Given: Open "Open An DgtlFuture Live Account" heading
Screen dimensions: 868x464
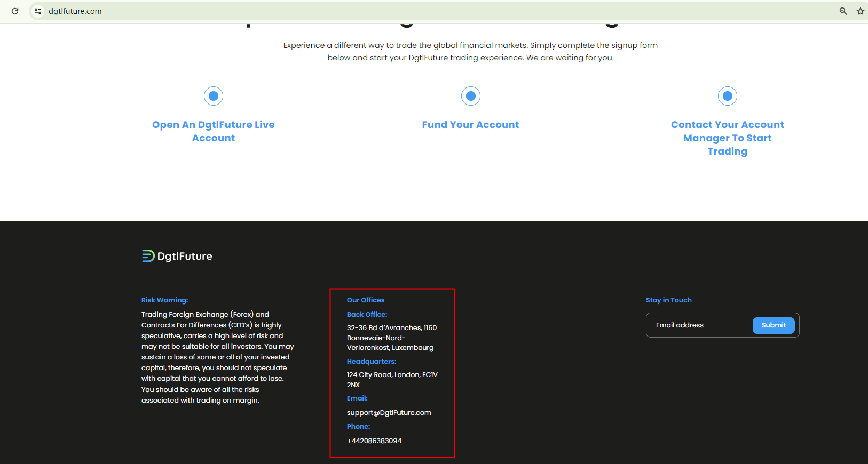Looking at the screenshot, I should [214, 131].
